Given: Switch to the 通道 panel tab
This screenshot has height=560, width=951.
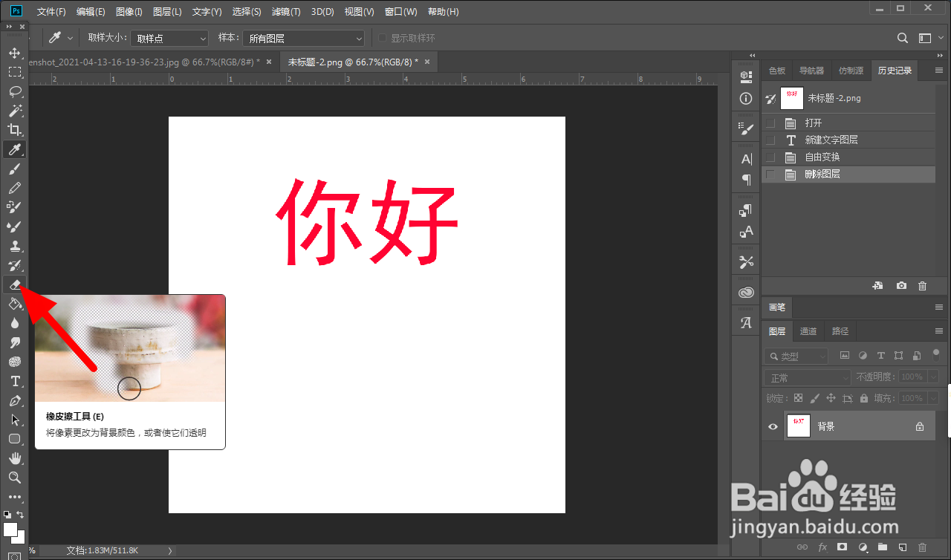Looking at the screenshot, I should pos(808,331).
